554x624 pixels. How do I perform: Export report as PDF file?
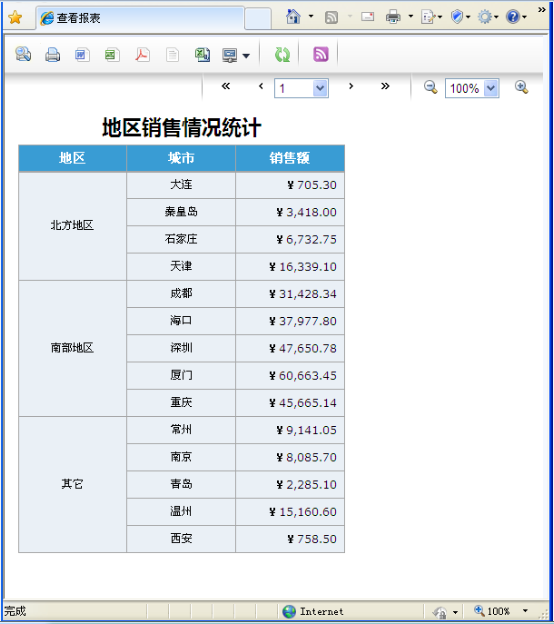142,55
